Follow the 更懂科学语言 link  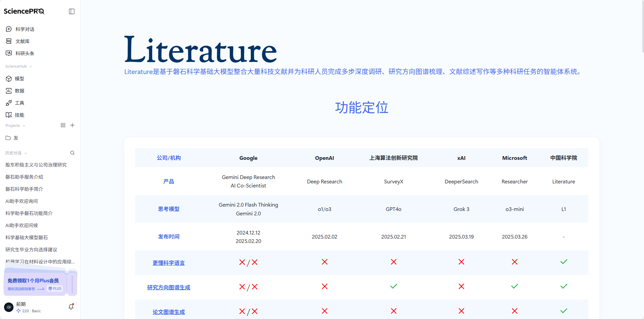point(169,263)
